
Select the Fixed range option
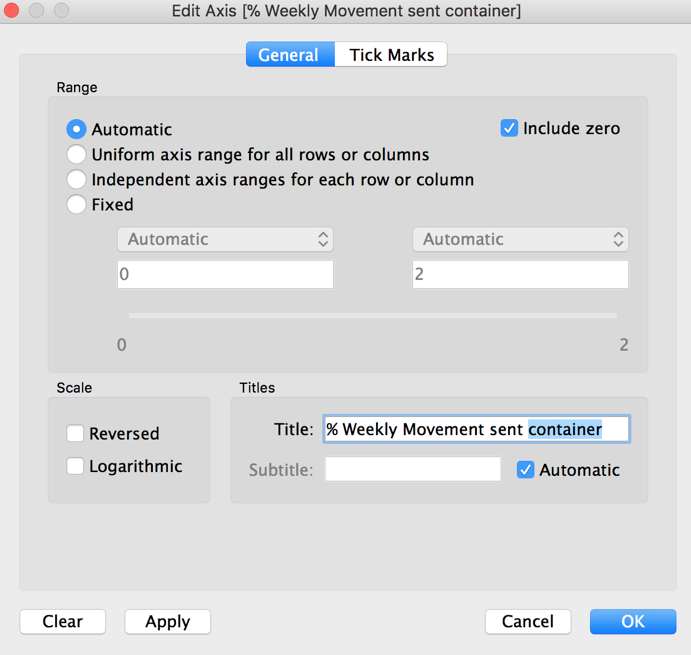(76, 205)
